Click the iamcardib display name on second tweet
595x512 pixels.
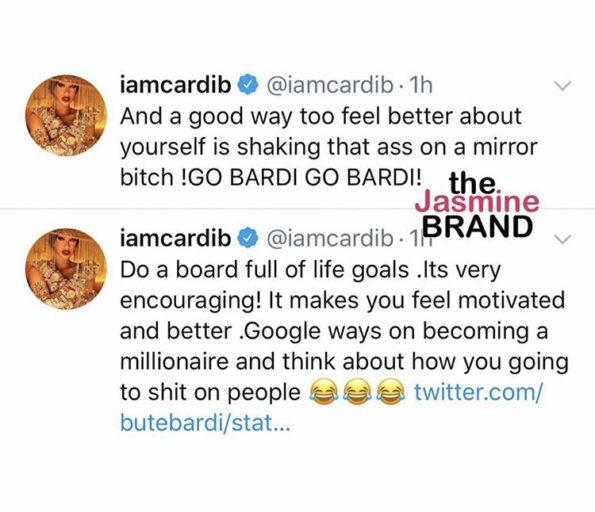click(x=175, y=238)
